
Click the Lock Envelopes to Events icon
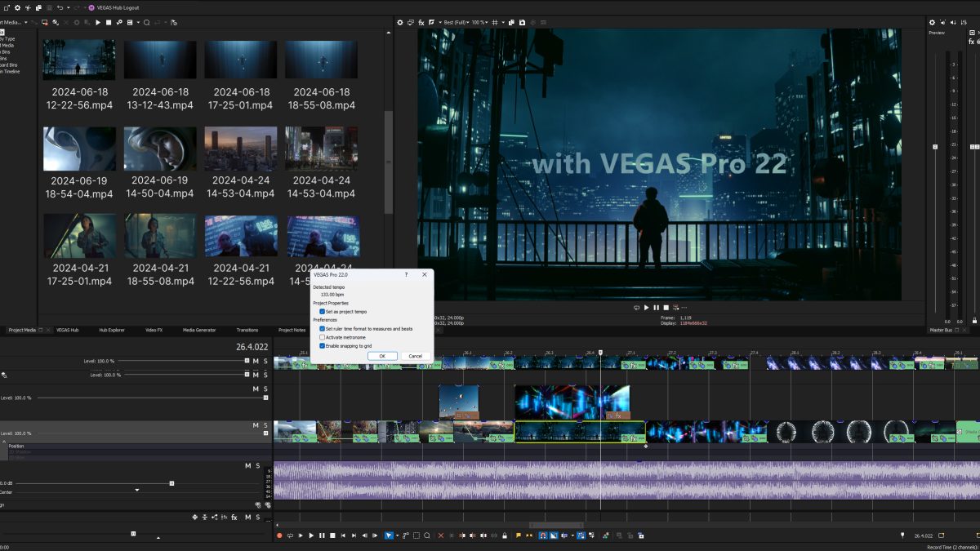coord(506,535)
